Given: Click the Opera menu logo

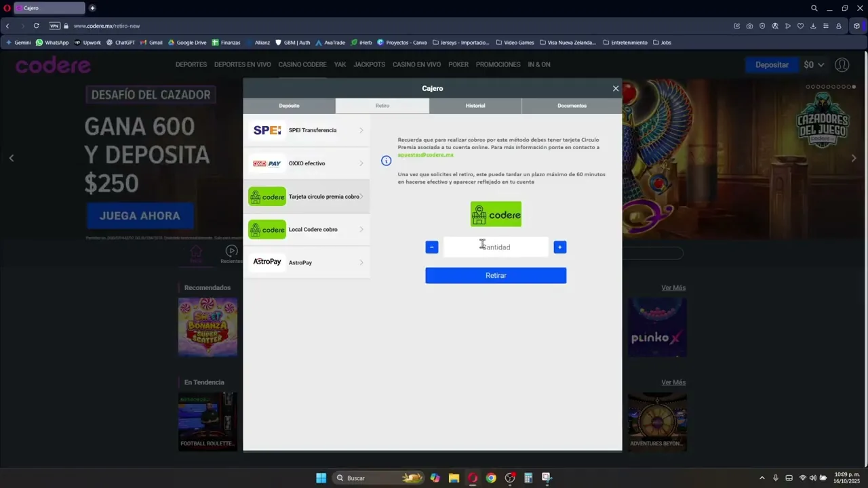Looking at the screenshot, I should click(x=7, y=8).
